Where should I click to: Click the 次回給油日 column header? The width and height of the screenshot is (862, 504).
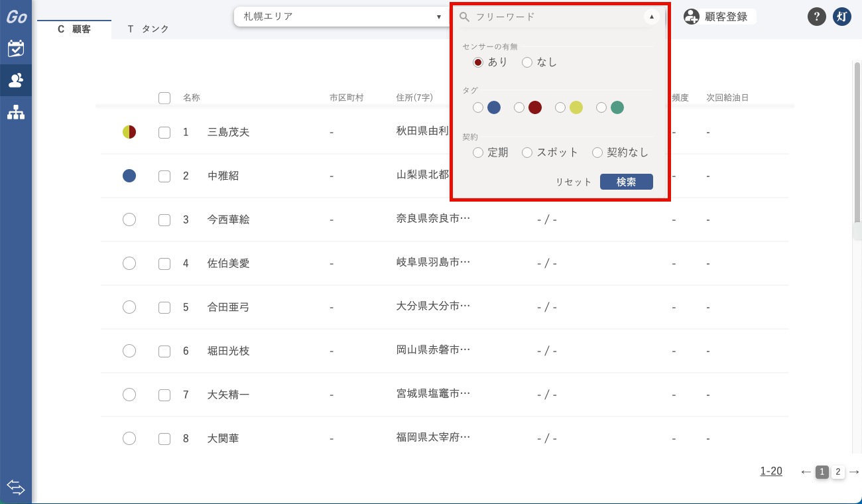(727, 97)
